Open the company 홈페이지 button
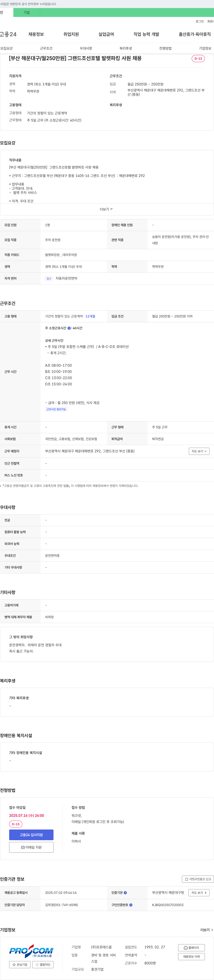 tap(191, 948)
